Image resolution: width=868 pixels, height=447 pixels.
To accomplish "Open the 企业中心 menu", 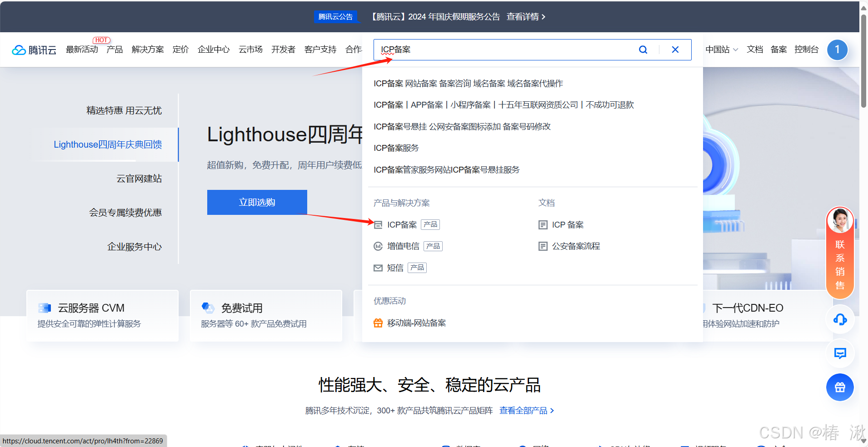I will (214, 50).
